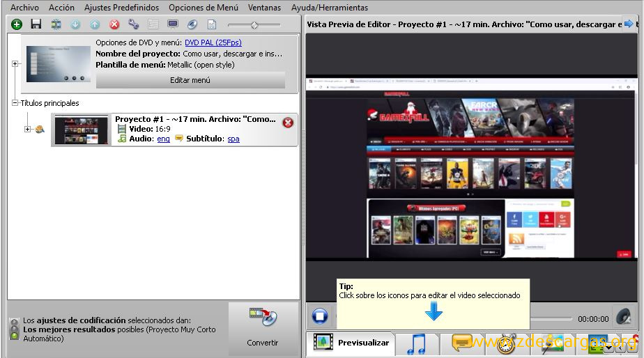Click the grayed grid layout toolbar icon
The image size is (644, 358).
coord(153,24)
